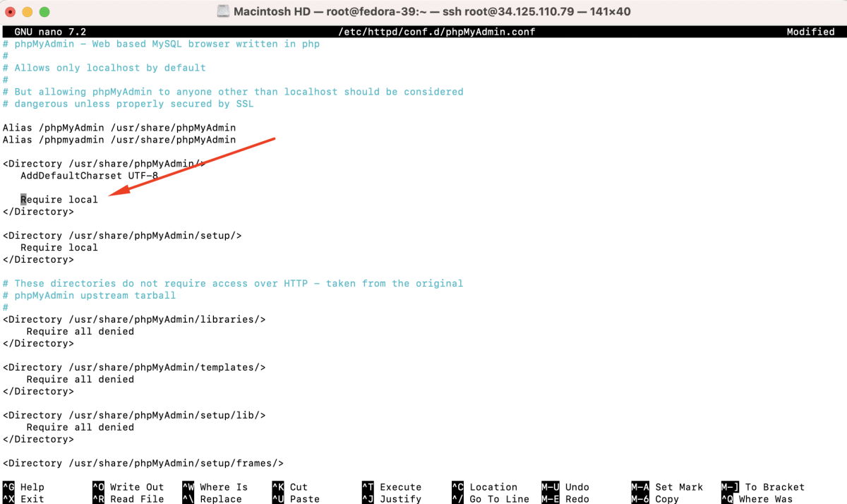Click the ^W Where Is shortcut key
Viewport: 847px width, 504px height.
215,487
